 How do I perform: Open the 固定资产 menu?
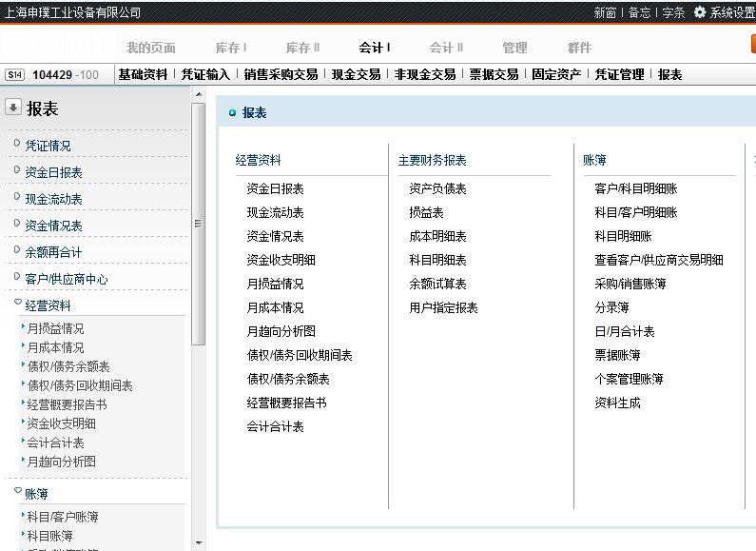[556, 74]
